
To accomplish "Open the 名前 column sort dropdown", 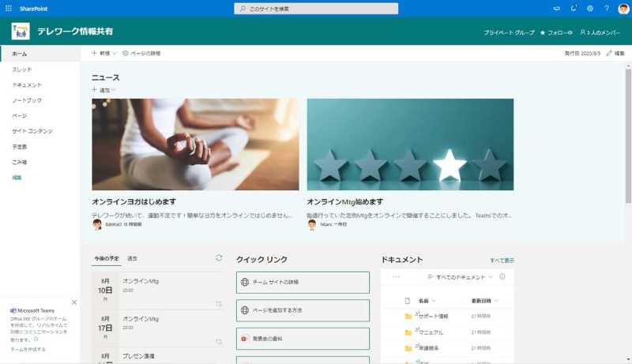I will point(427,301).
